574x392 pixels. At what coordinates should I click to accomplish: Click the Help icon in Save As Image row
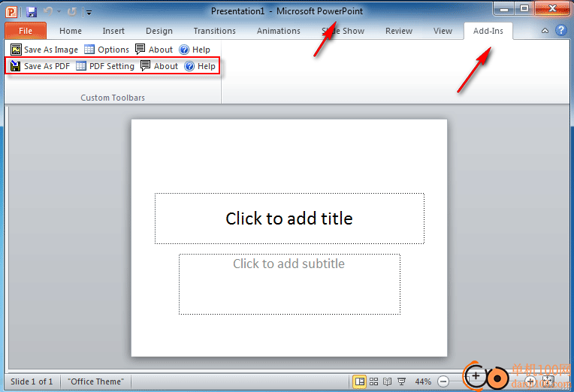184,50
